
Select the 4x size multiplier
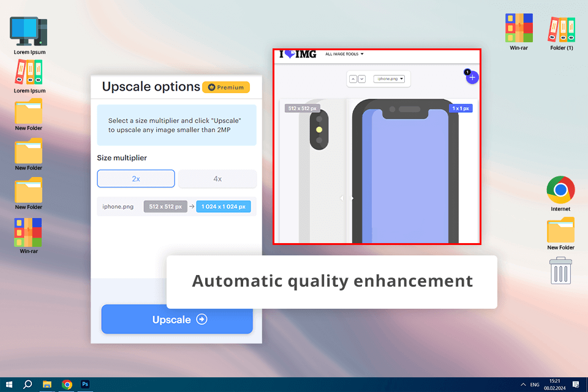click(x=217, y=179)
